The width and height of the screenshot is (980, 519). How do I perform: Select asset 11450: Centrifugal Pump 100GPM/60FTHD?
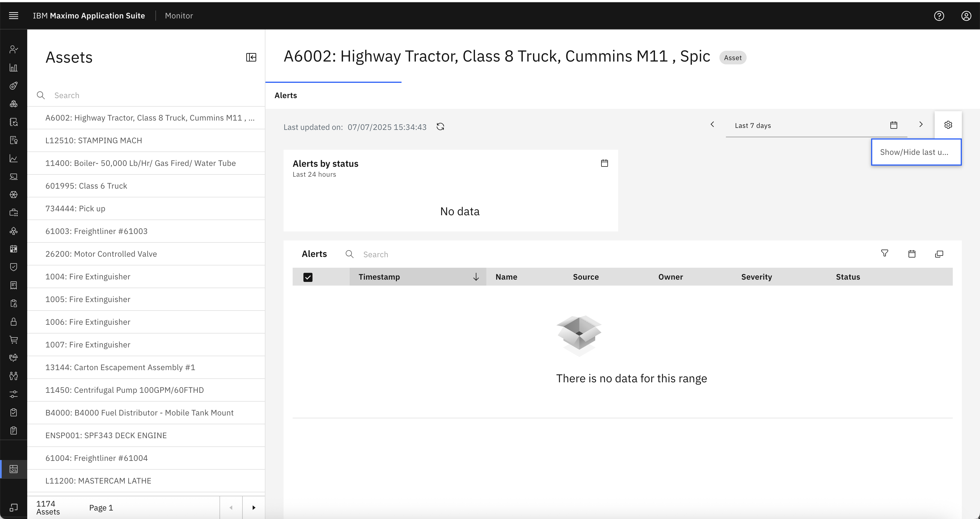click(x=146, y=390)
